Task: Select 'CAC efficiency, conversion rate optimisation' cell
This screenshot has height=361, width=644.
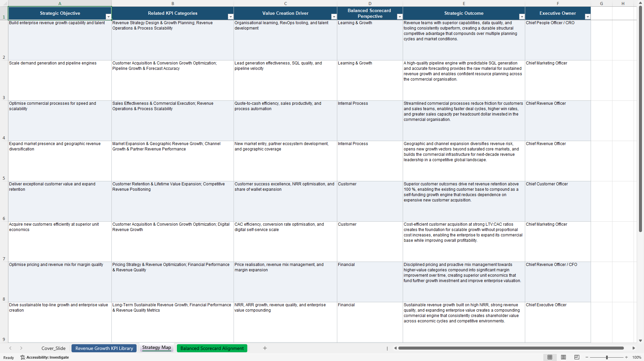Action: pyautogui.click(x=285, y=242)
